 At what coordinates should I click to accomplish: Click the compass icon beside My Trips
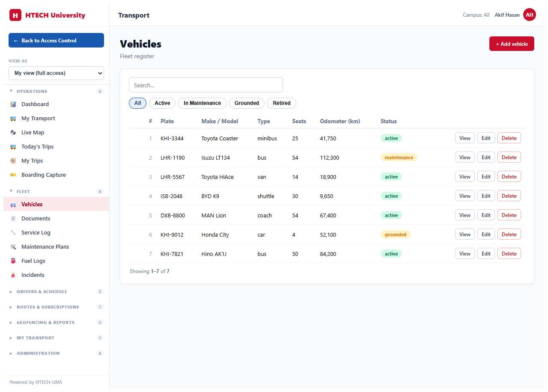[x=13, y=161]
